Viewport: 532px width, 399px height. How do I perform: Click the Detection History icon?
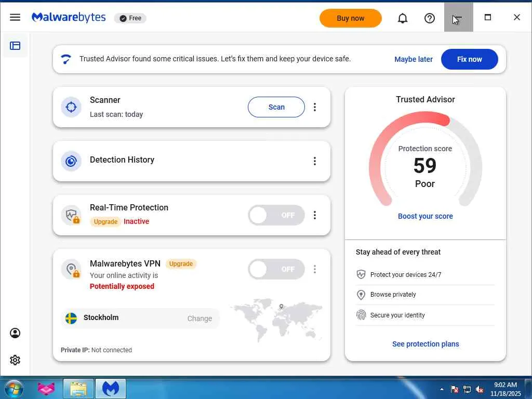pos(71,161)
